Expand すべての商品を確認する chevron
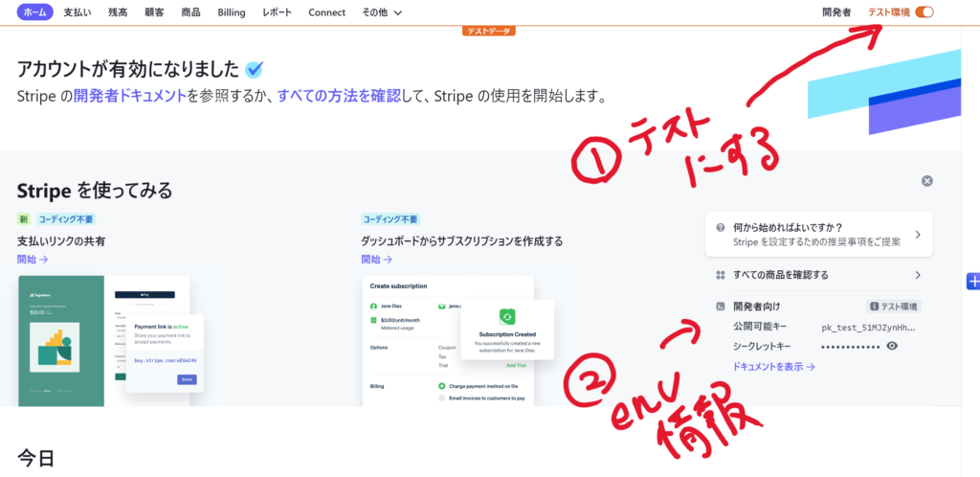Viewport: 980px width, 477px height. 918,275
